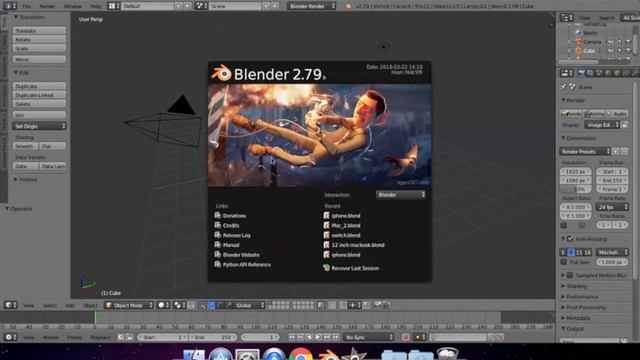
Task: Click the timeline Start frame field
Action: coord(162,337)
